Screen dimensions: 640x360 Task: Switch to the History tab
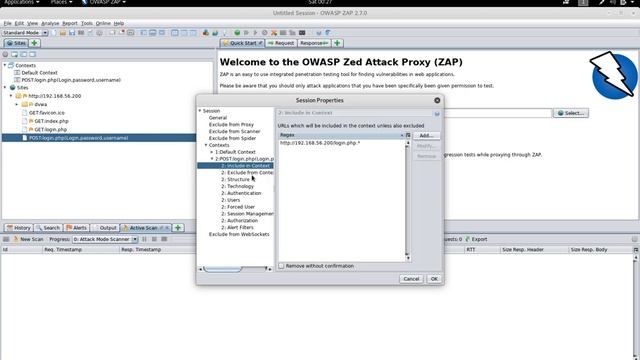tap(18, 228)
